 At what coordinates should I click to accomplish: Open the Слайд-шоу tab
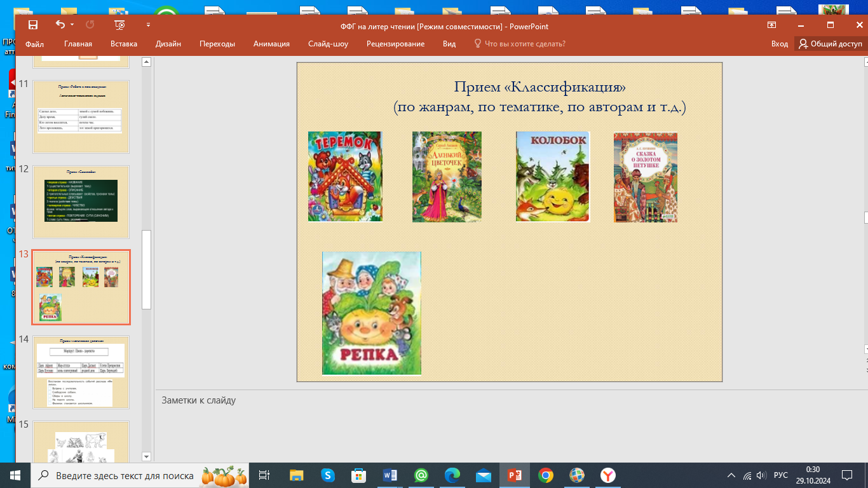pos(328,44)
